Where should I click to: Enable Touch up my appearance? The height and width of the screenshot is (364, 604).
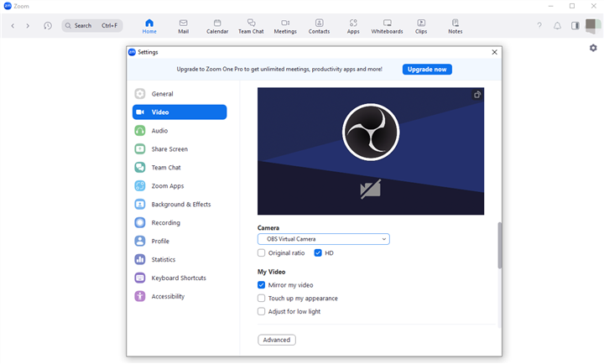point(261,298)
